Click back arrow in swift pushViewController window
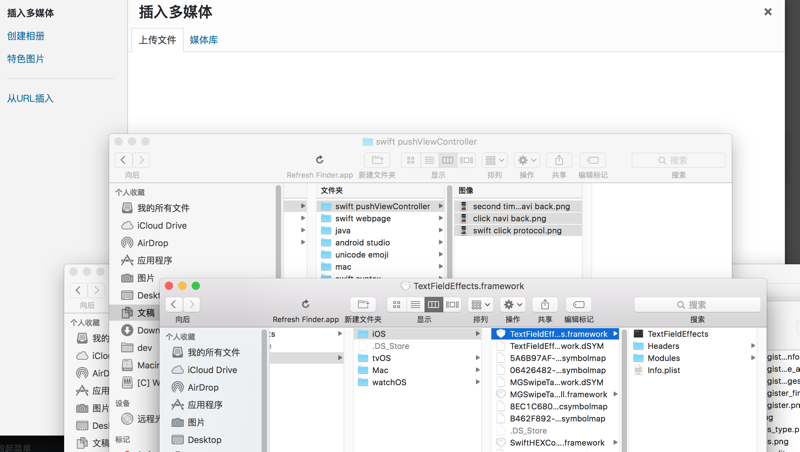The height and width of the screenshot is (452, 800). coord(123,160)
